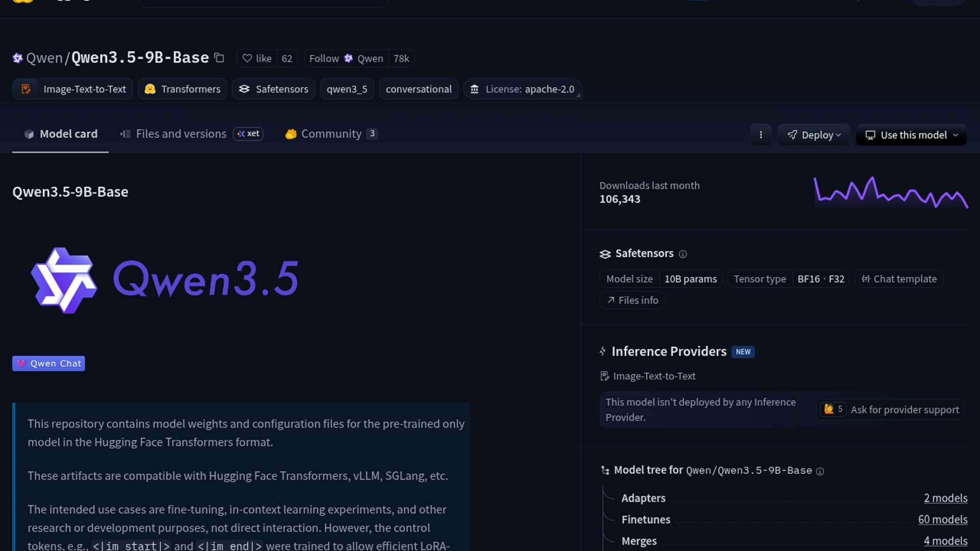Open the 60 models Finetunes link
Viewport: 980px width, 551px height.
942,519
